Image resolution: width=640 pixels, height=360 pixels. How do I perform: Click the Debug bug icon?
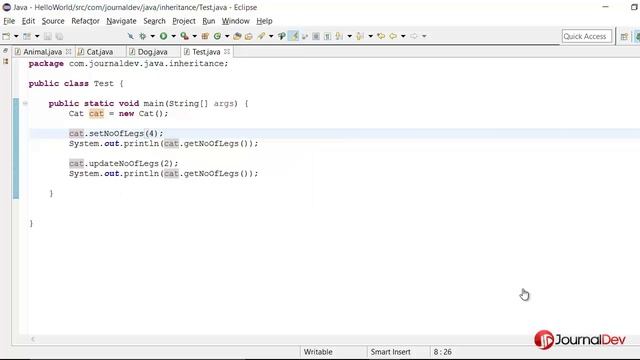[x=142, y=36]
